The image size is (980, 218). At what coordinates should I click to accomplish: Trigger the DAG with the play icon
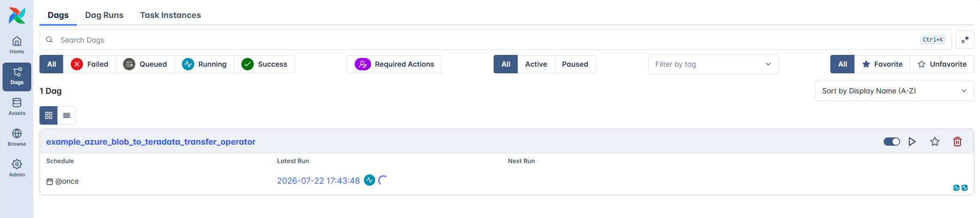pos(912,142)
